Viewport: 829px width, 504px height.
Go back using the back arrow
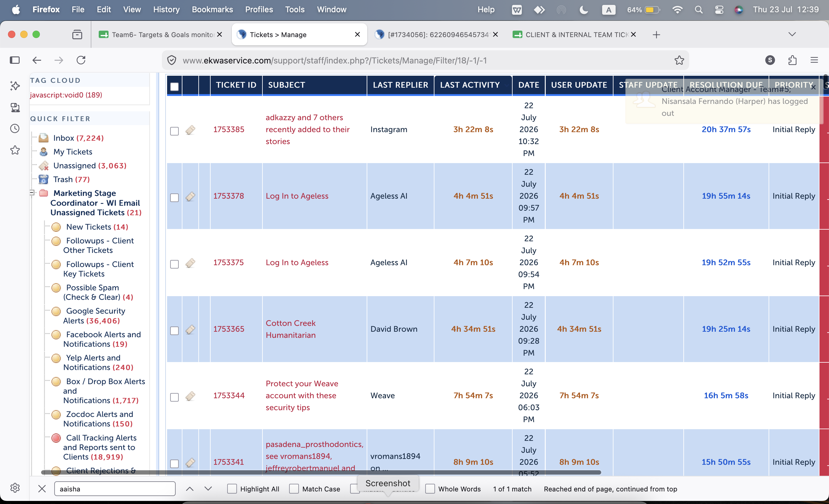pos(37,60)
